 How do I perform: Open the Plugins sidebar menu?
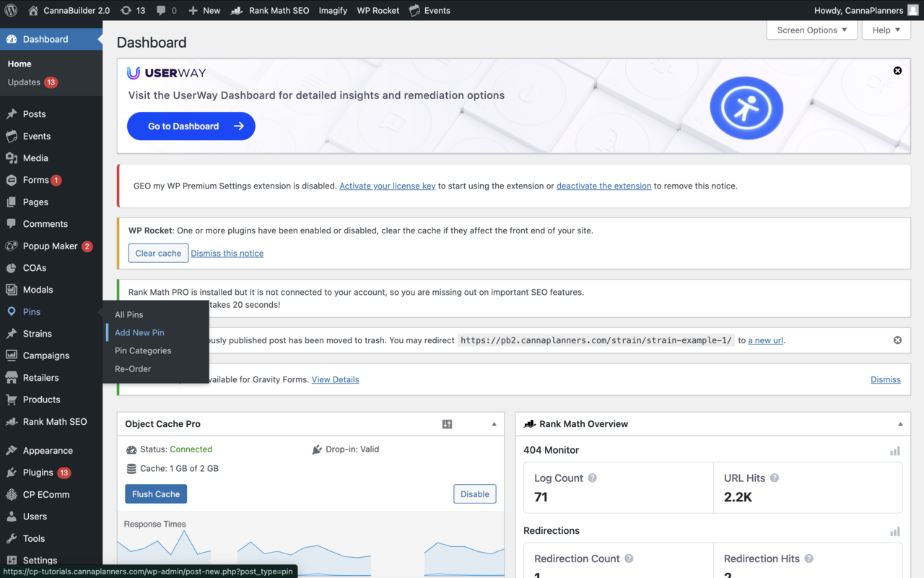tap(51, 473)
